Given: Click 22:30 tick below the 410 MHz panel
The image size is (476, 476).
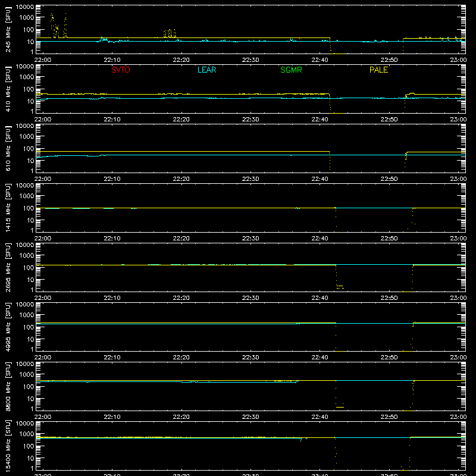Looking at the screenshot, I should coord(250,120).
